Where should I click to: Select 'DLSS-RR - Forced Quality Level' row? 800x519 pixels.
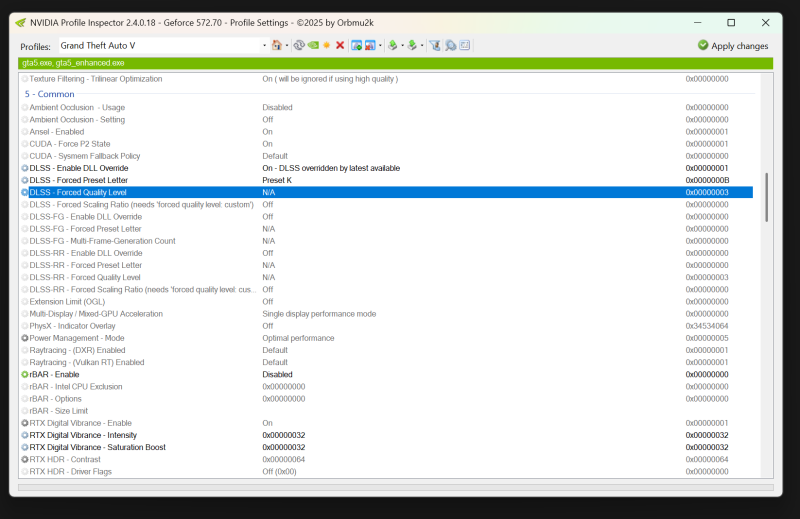[387, 278]
